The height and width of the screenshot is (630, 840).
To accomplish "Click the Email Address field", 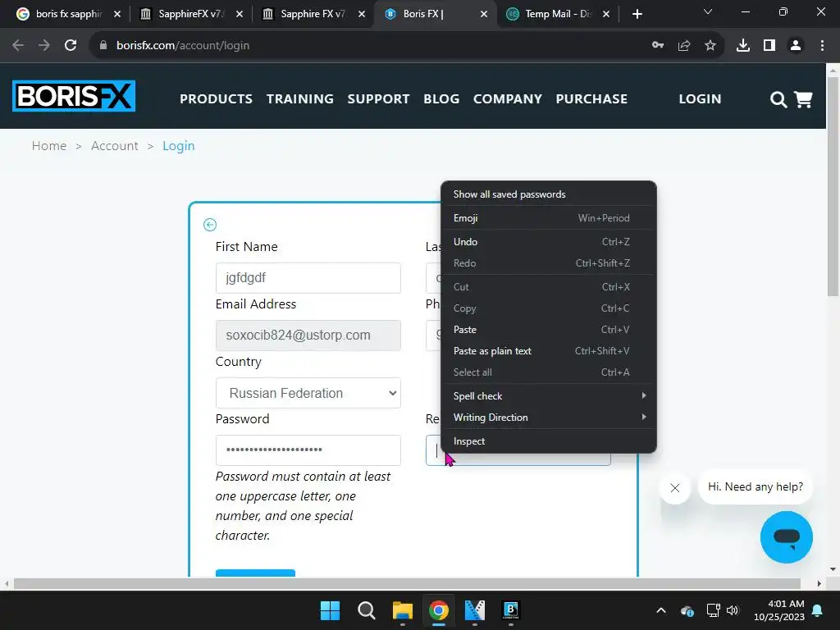I will 308,336.
